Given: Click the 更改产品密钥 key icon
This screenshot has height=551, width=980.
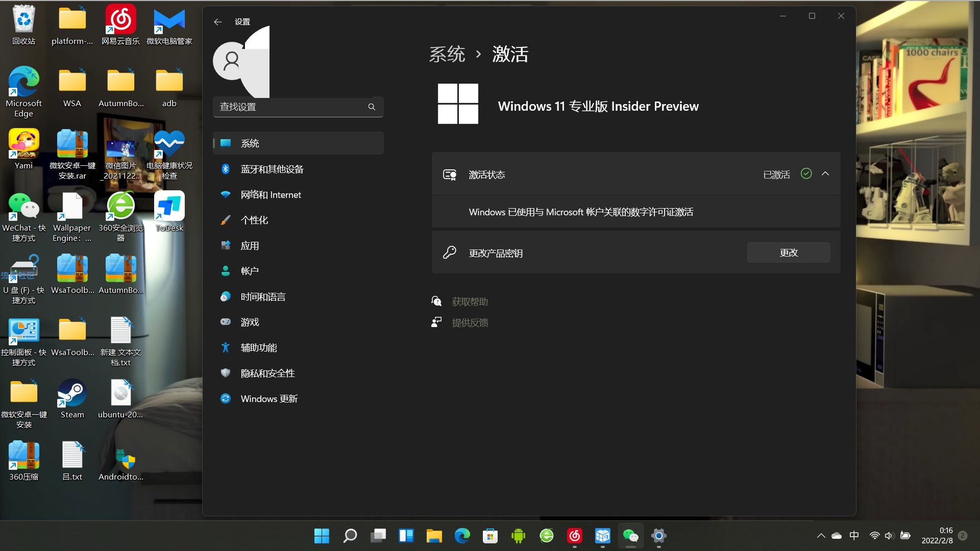Looking at the screenshot, I should (x=450, y=253).
